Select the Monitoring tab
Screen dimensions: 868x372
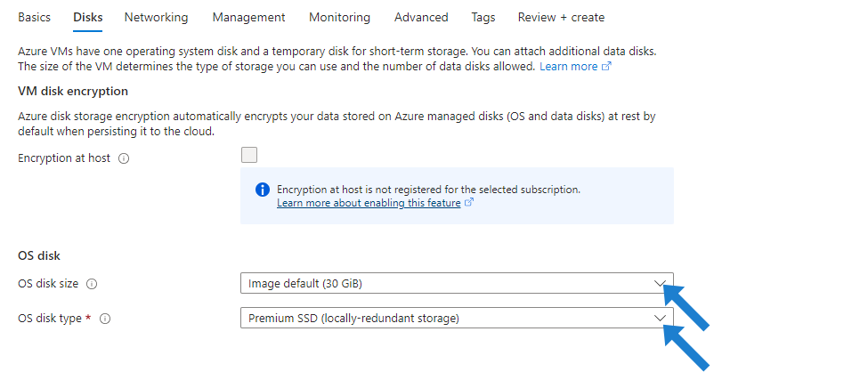(339, 17)
